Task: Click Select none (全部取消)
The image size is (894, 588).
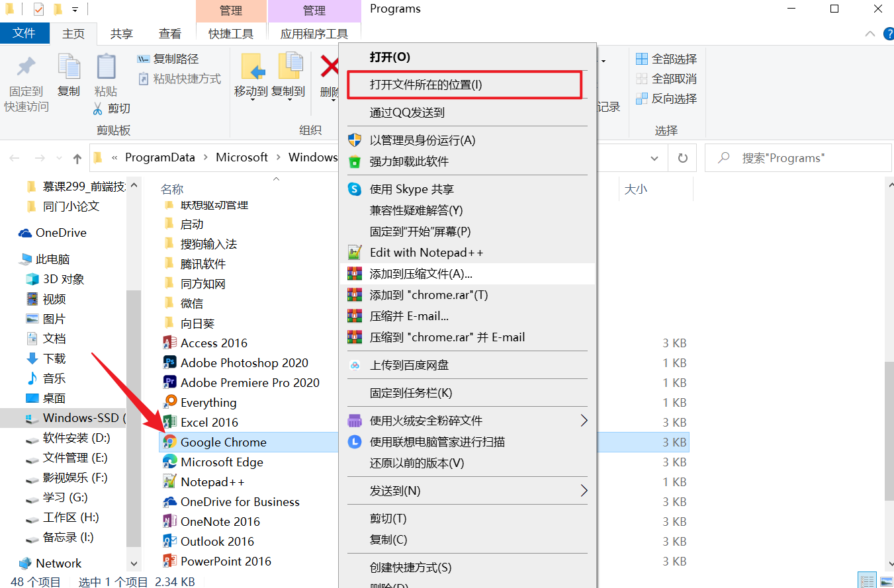Action: point(666,79)
